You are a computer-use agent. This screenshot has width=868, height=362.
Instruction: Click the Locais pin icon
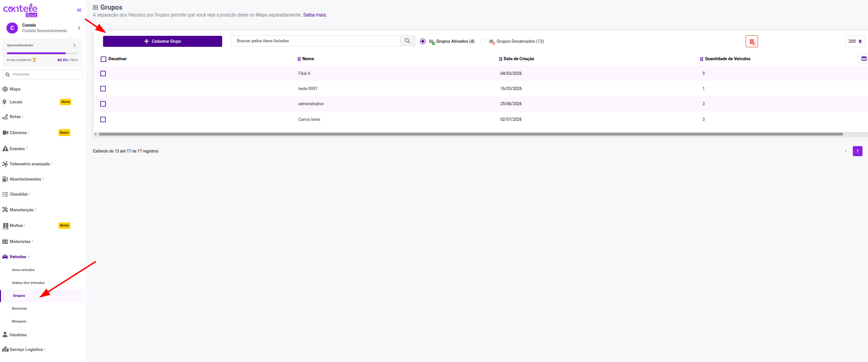point(5,102)
